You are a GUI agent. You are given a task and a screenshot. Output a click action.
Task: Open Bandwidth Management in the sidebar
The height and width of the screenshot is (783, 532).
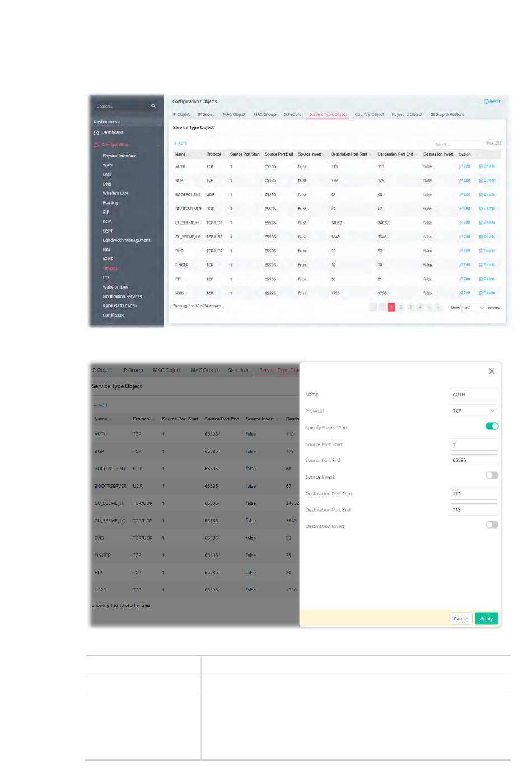(126, 240)
